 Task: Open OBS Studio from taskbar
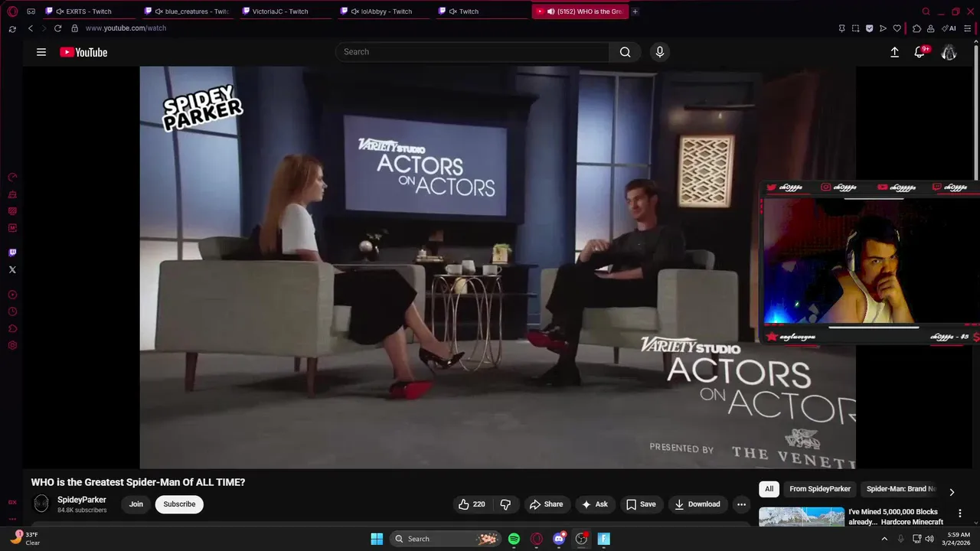pyautogui.click(x=581, y=539)
